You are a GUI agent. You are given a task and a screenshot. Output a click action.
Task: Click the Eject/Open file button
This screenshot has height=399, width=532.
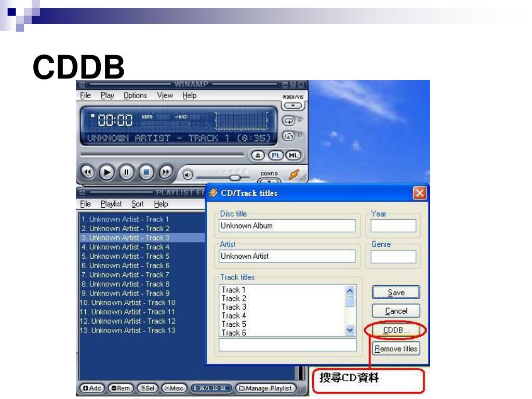coord(258,155)
